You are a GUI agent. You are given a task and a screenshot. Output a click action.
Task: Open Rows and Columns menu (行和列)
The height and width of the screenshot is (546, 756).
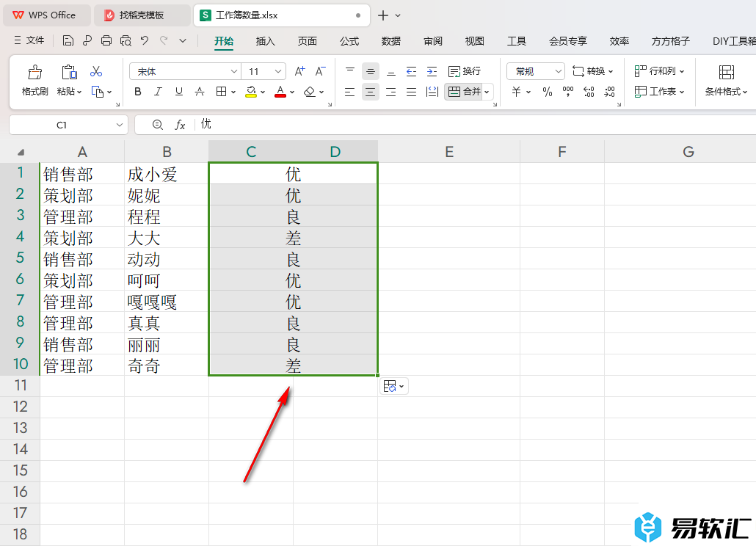pyautogui.click(x=659, y=71)
